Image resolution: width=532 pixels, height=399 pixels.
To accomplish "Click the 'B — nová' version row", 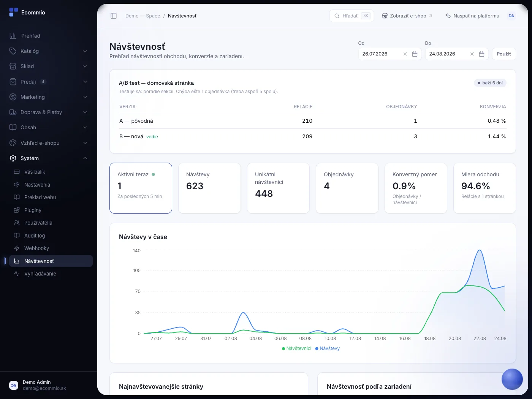I will pyautogui.click(x=313, y=136).
